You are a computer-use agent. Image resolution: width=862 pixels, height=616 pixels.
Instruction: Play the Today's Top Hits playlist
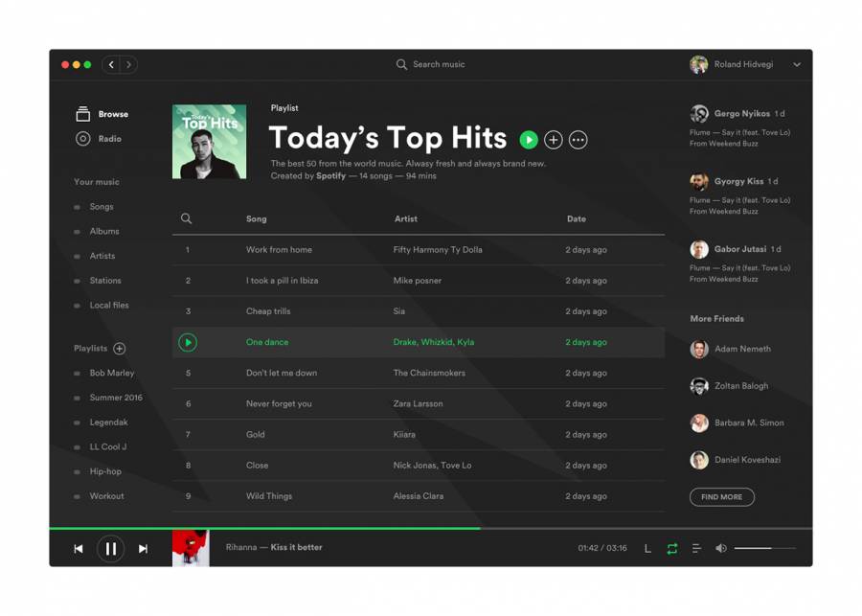529,140
